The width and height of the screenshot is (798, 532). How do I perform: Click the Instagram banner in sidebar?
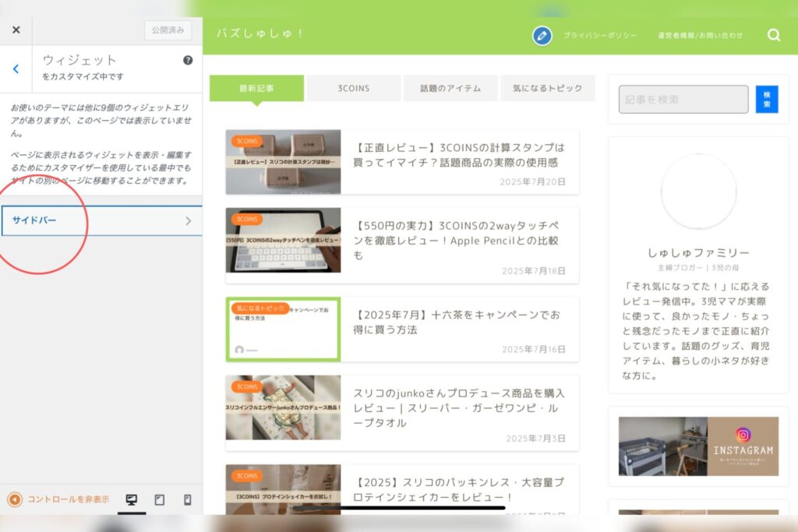coord(698,446)
